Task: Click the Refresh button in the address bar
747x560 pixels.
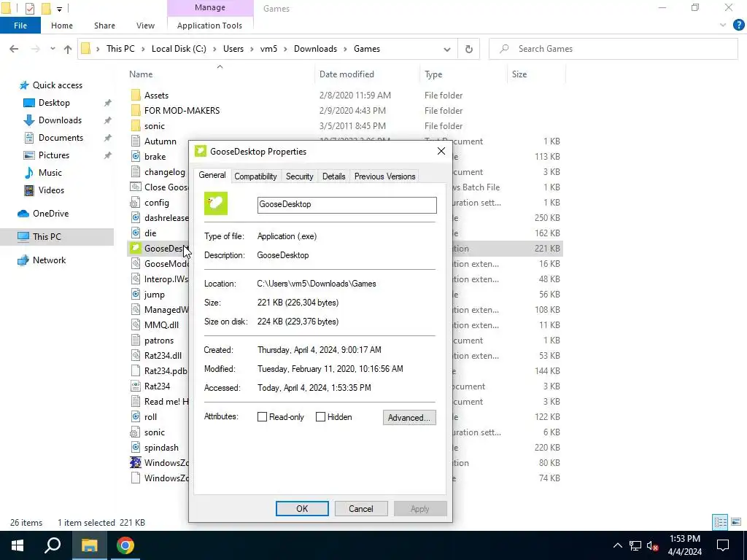Action: [469, 49]
